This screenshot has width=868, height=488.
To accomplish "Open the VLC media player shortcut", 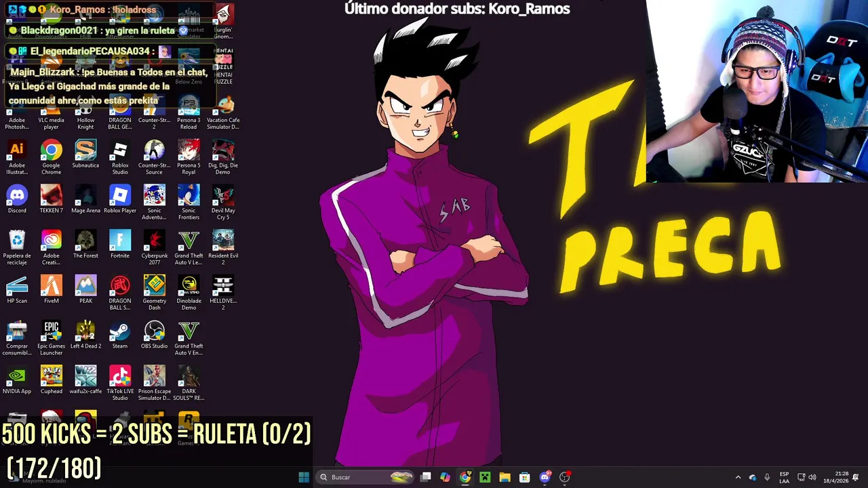I will tap(51, 112).
